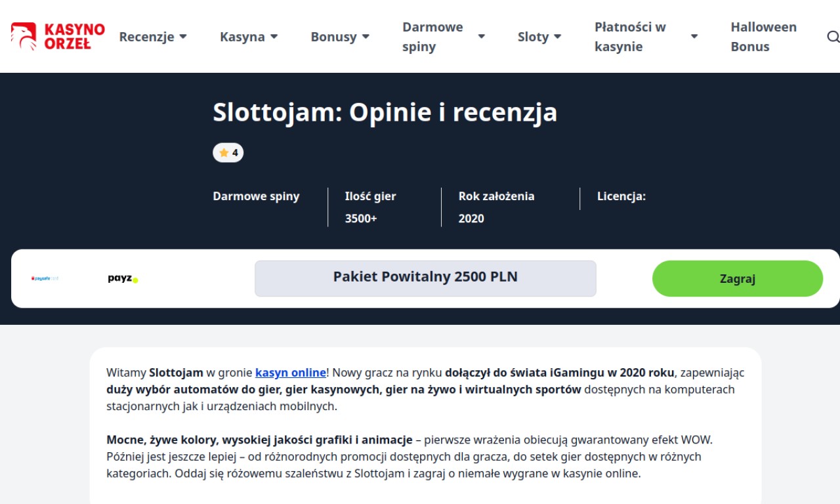Image resolution: width=840 pixels, height=504 pixels.
Task: Expand the Sloty dropdown arrow
Action: (x=557, y=37)
